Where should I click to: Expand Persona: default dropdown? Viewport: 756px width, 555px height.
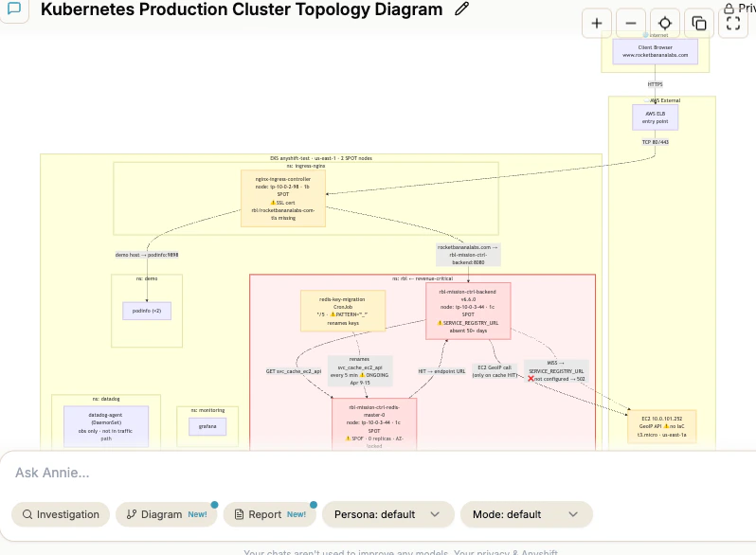(388, 514)
